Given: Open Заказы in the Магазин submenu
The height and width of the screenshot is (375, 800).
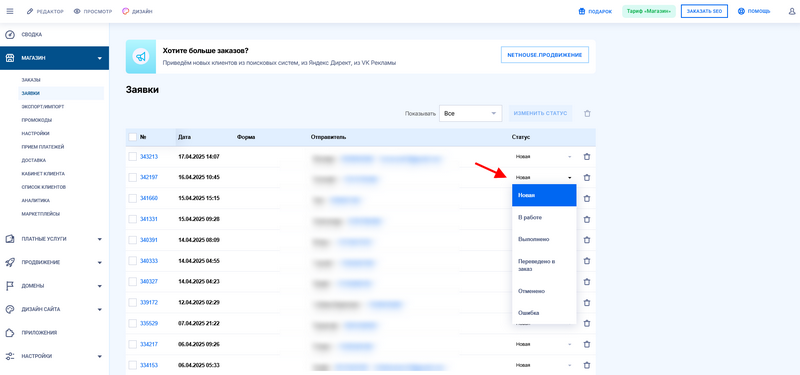Looking at the screenshot, I should click(x=31, y=80).
